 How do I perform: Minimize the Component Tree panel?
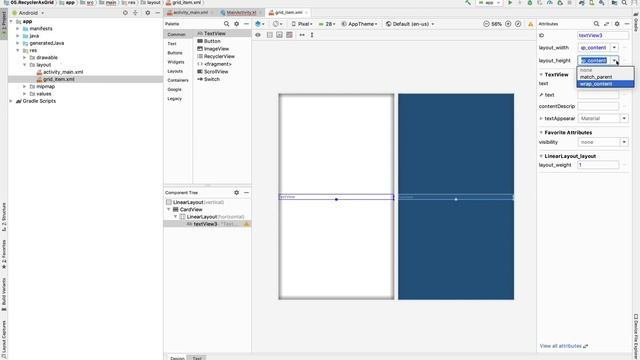tap(246, 192)
